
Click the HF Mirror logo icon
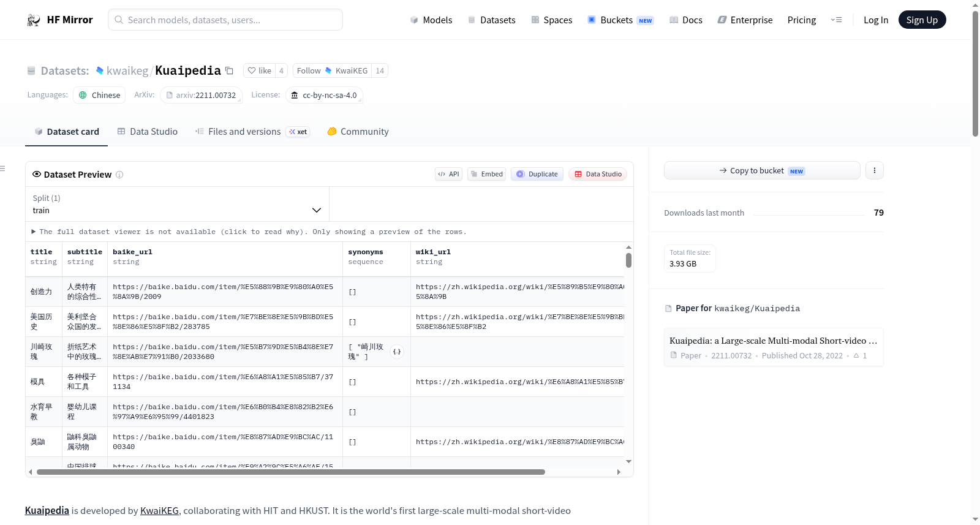point(34,20)
